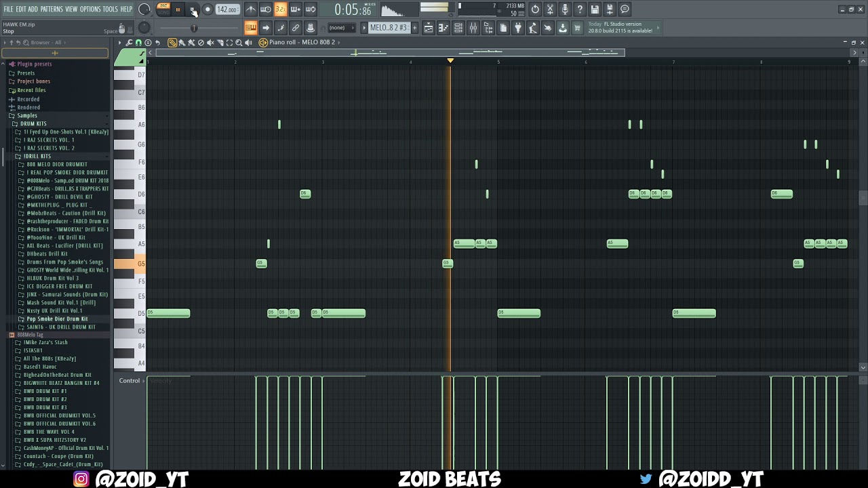
Task: Click the 142.000 tempo field
Action: (227, 9)
